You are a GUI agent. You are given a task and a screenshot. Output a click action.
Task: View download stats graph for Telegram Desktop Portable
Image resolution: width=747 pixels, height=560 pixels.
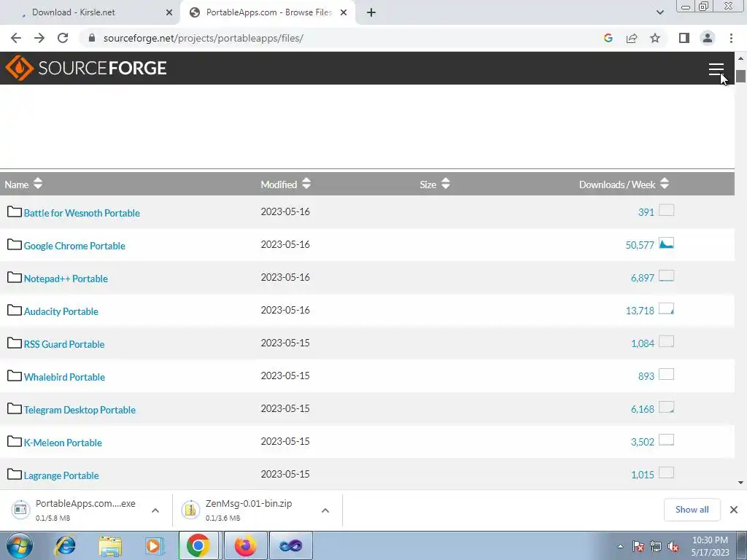click(667, 408)
